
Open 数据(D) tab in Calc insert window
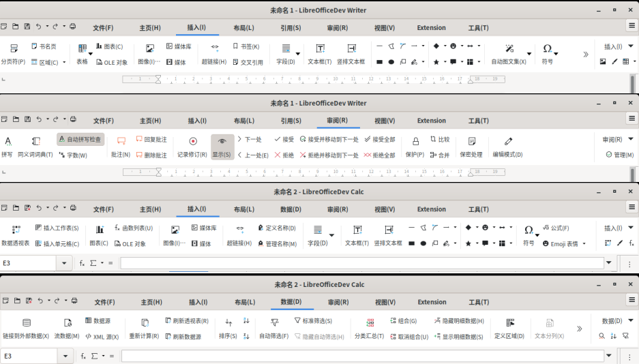(x=291, y=209)
